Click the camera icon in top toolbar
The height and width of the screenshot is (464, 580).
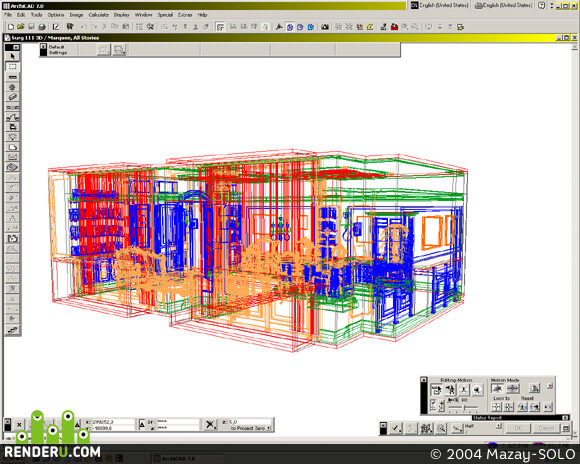pos(325,27)
